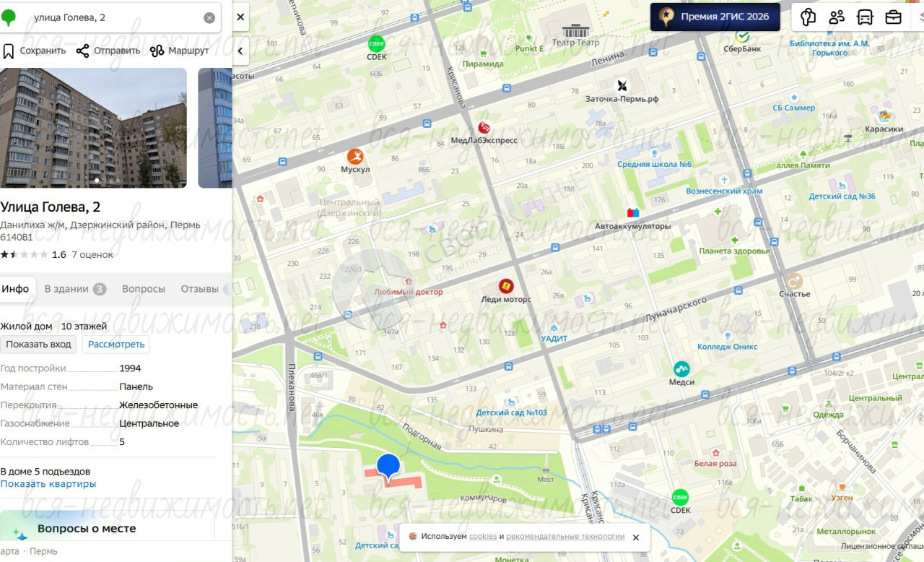This screenshot has height=562, width=924.
Task: Build a route with Маршрут
Action: tap(180, 51)
